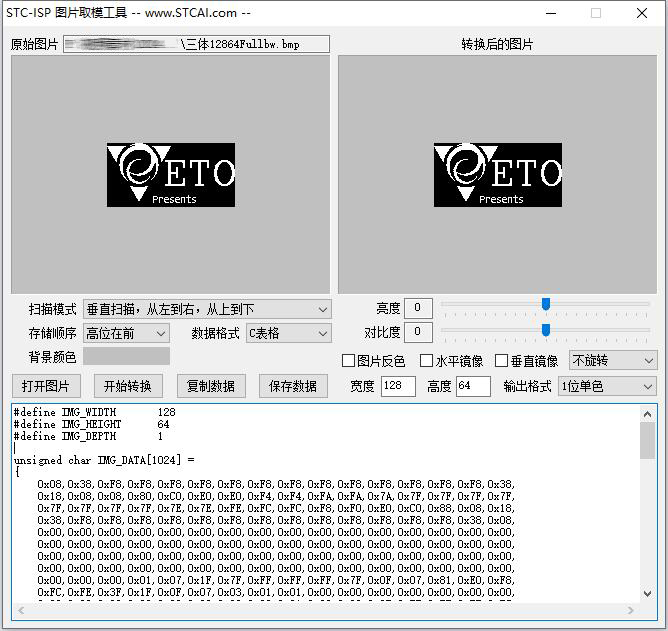Screen dimensions: 668x631
Task: Copy output using 复制数据 button
Action: 211,386
